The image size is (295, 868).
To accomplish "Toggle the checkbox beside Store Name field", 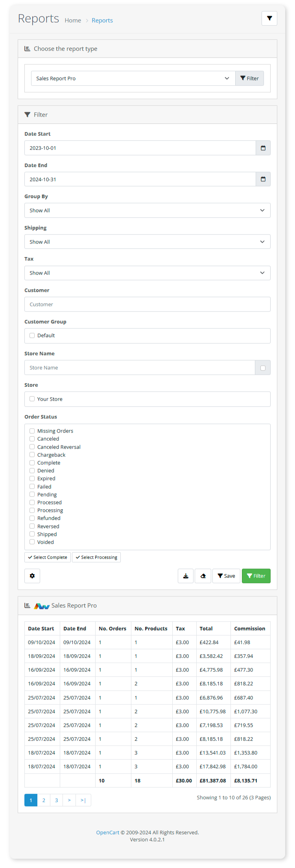I will coord(263,368).
